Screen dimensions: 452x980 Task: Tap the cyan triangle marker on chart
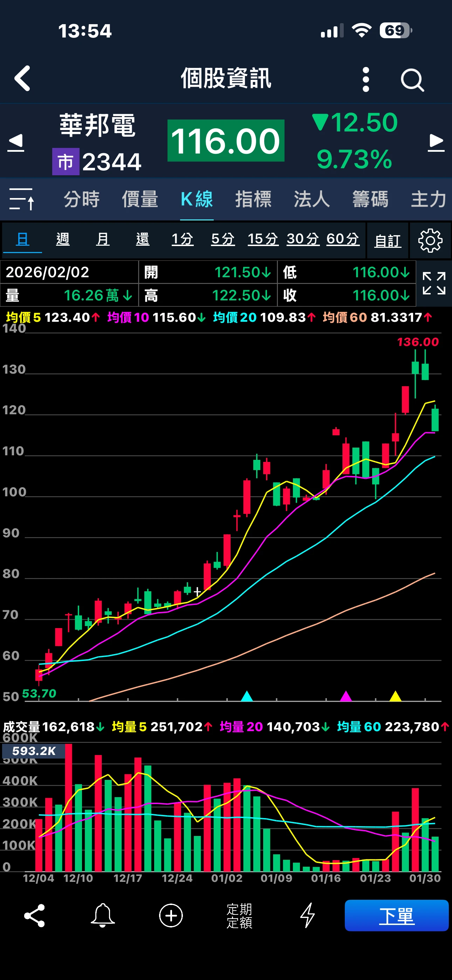point(247,696)
